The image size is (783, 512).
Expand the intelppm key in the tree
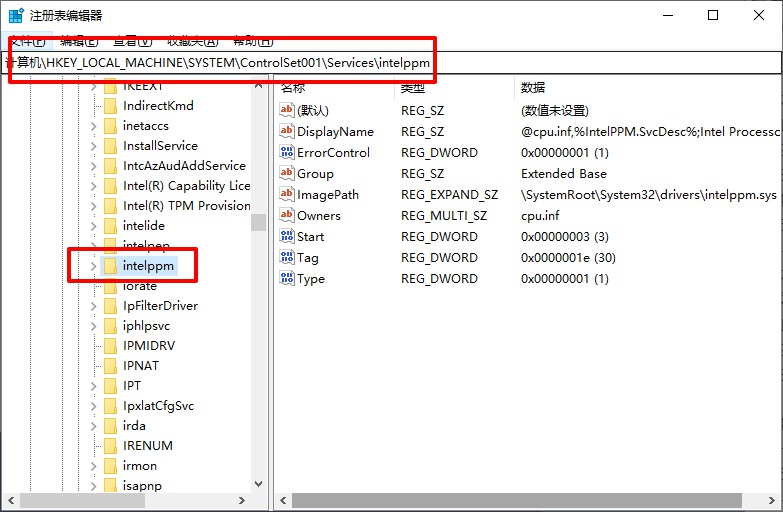pos(94,266)
